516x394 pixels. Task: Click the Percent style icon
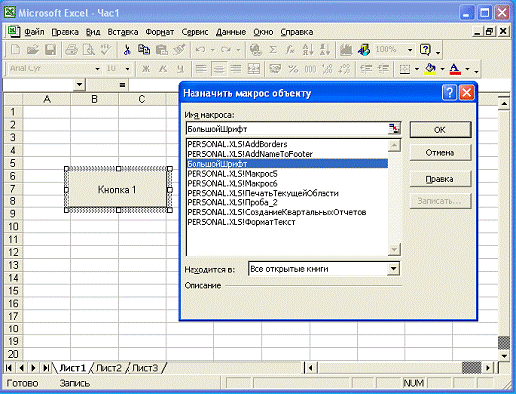pyautogui.click(x=293, y=69)
